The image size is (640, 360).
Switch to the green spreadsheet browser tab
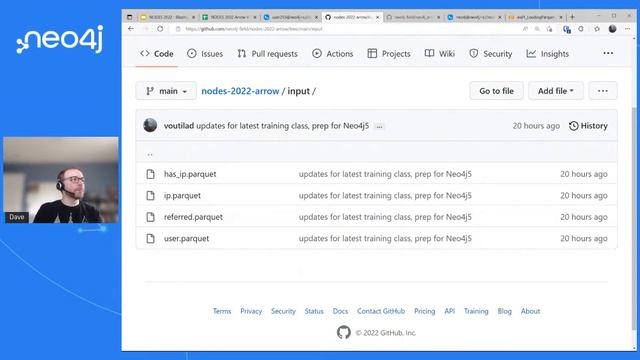coord(229,17)
